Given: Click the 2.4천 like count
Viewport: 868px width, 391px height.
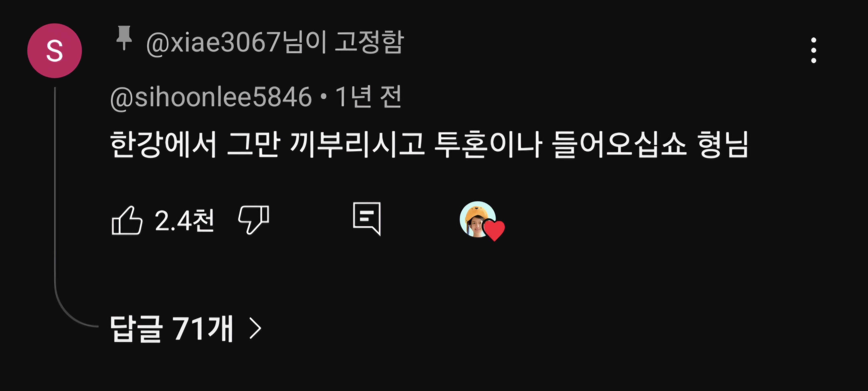Looking at the screenshot, I should (184, 220).
